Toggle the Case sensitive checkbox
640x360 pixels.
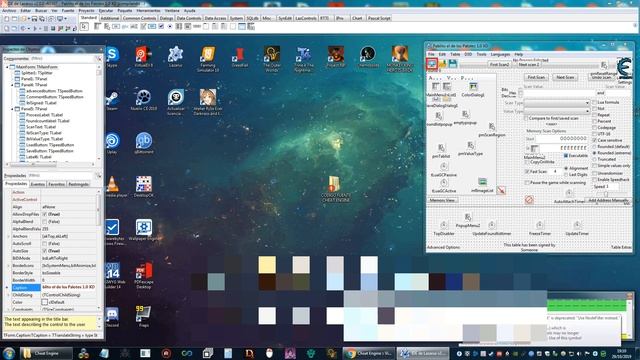point(595,140)
